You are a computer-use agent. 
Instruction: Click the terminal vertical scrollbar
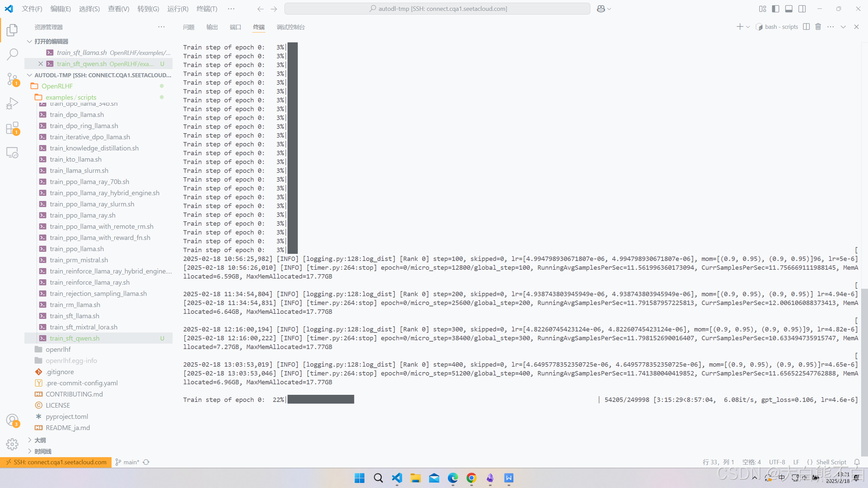coord(864,373)
